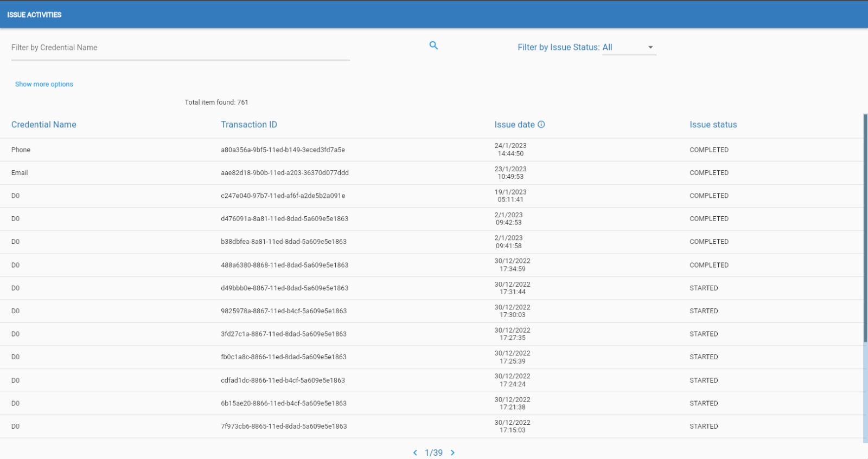Go to the previous page arrow
The image size is (868, 459).
click(x=415, y=452)
